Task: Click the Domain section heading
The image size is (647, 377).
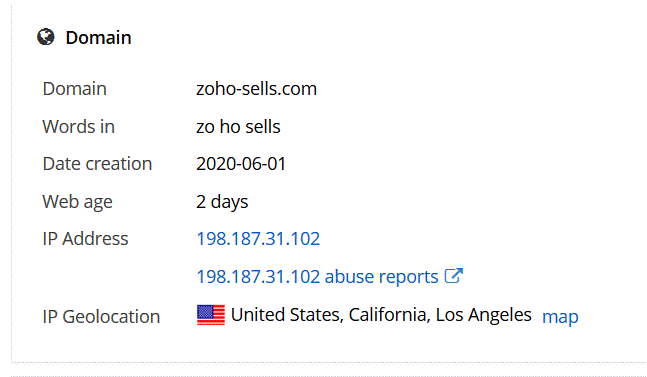Action: [98, 38]
